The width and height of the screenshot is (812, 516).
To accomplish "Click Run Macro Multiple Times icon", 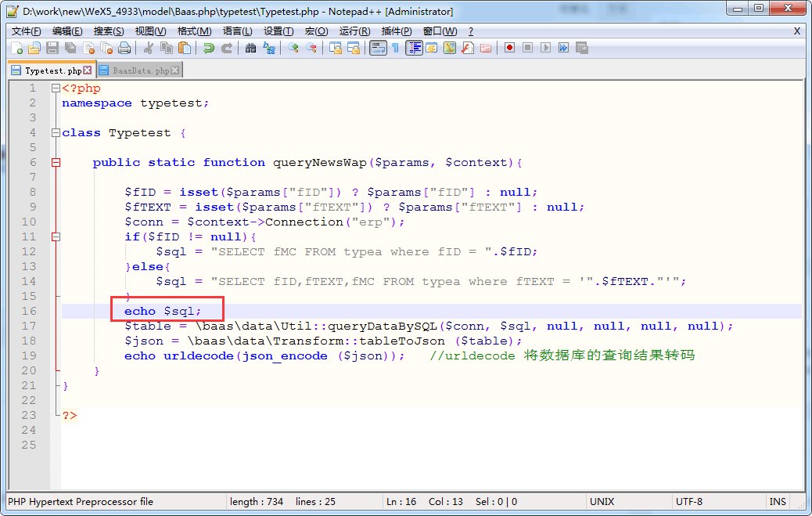I will pyautogui.click(x=563, y=49).
